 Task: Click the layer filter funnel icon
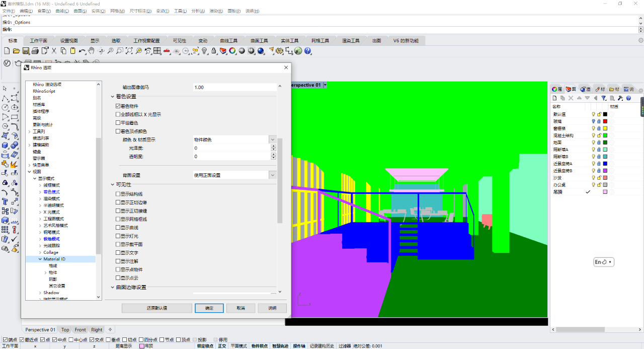tap(604, 98)
